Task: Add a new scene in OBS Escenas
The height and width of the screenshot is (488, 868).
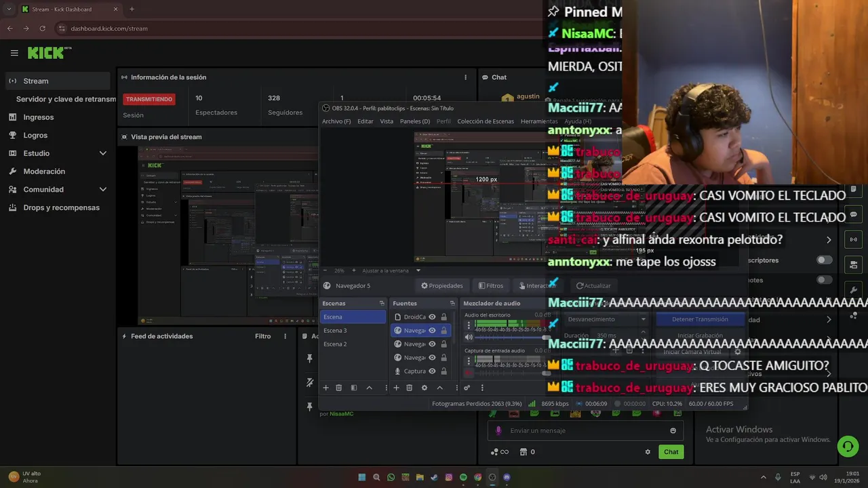Action: tap(325, 388)
